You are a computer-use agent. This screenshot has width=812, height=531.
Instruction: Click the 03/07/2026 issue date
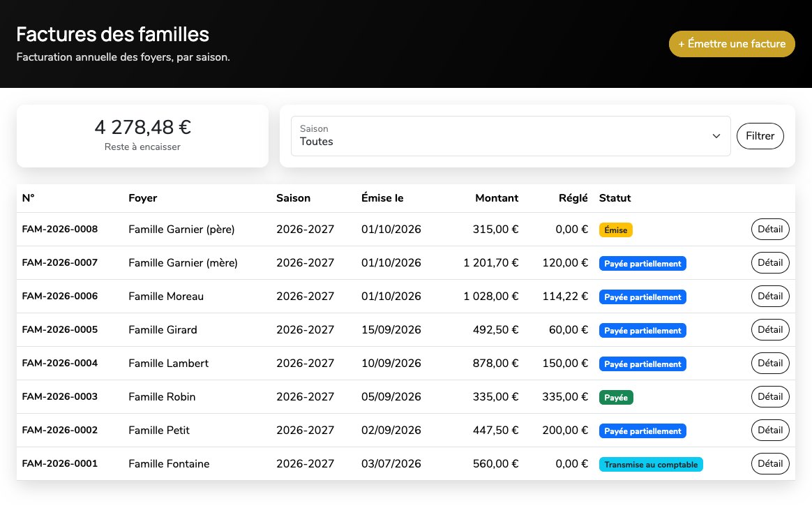pyautogui.click(x=391, y=463)
